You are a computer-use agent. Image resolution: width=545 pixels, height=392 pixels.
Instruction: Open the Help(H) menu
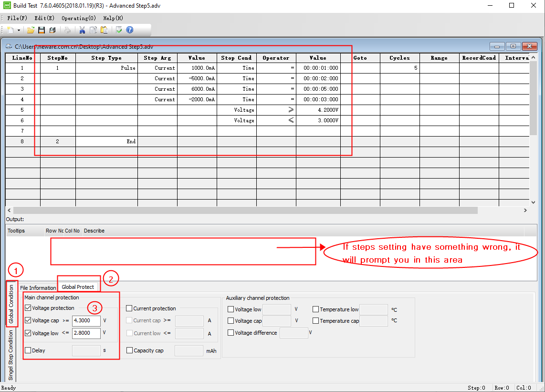tap(113, 18)
